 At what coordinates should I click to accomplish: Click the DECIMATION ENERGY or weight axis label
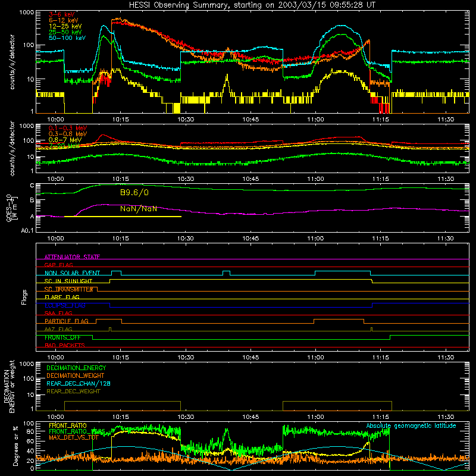[9, 387]
